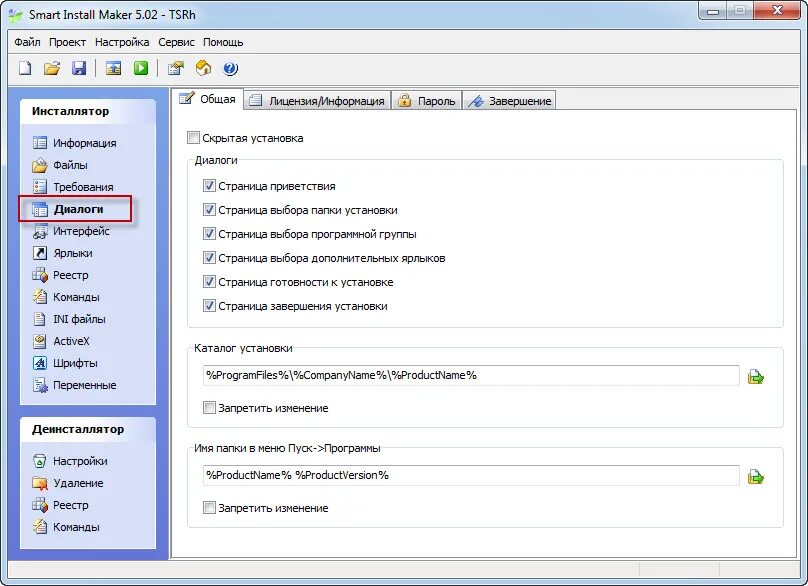Open the Файлы section in sidebar
This screenshot has height=586, width=808.
(x=60, y=165)
